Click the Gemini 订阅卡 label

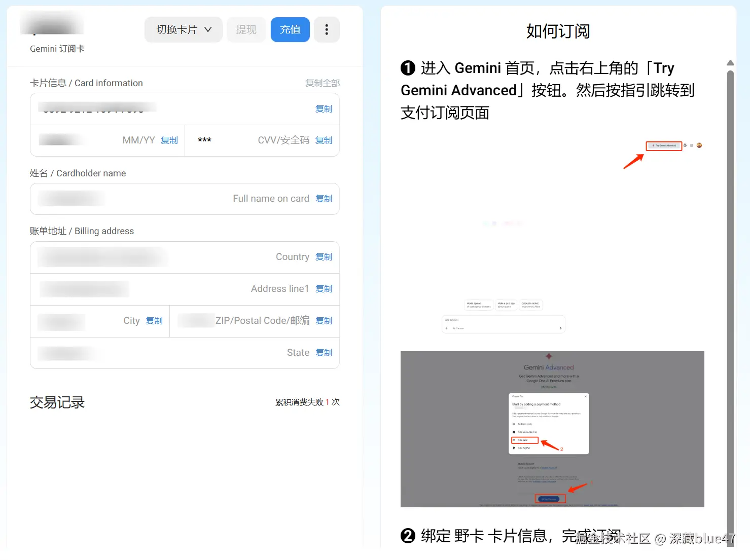tap(57, 49)
